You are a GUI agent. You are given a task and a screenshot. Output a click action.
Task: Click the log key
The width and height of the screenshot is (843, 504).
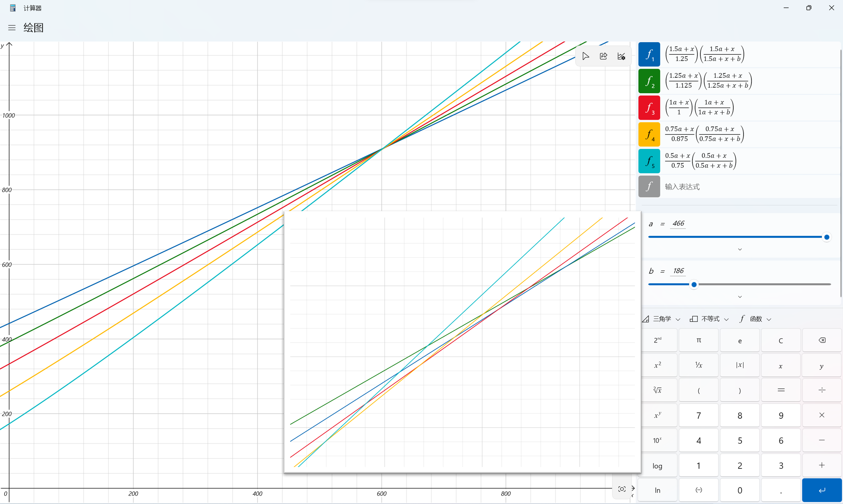pyautogui.click(x=657, y=466)
